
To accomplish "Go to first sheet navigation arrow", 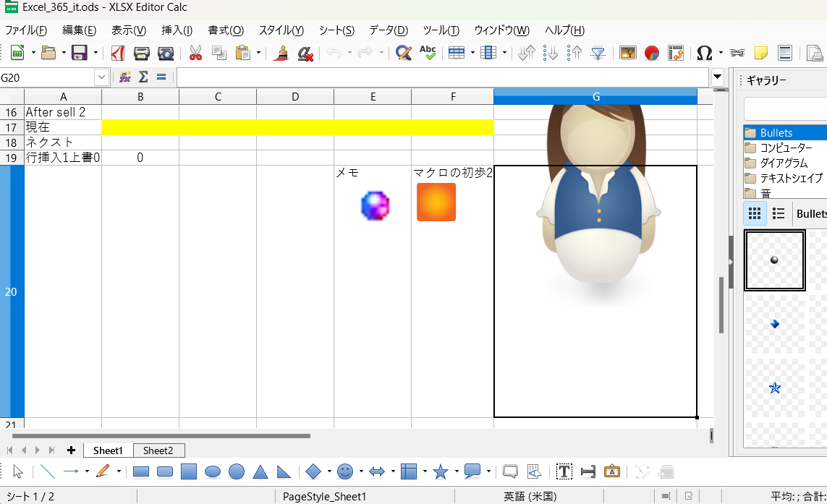I will (9, 450).
